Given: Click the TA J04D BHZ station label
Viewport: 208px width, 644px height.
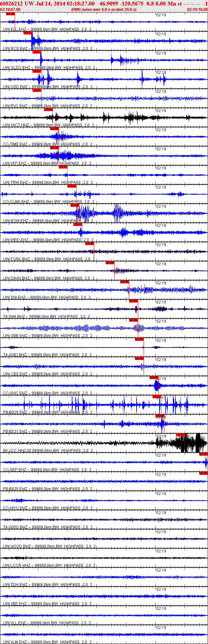Looking at the screenshot, I should coord(15,355).
